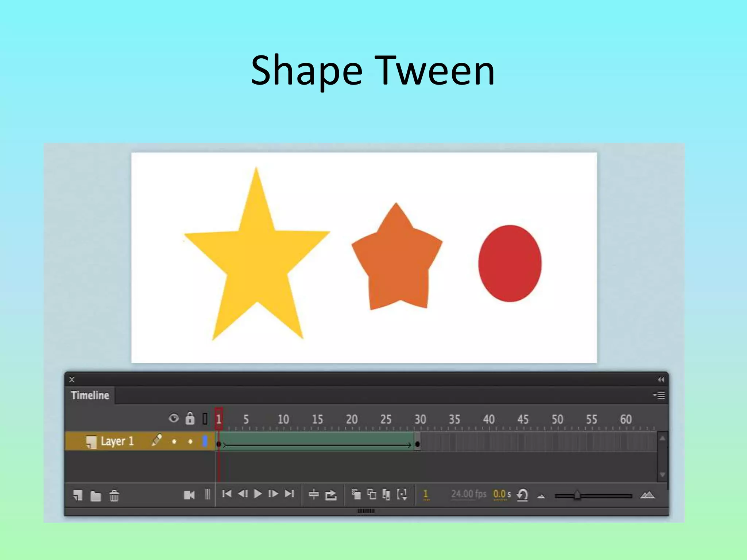Click the New Folder icon
This screenshot has height=560, width=747.
tap(96, 496)
